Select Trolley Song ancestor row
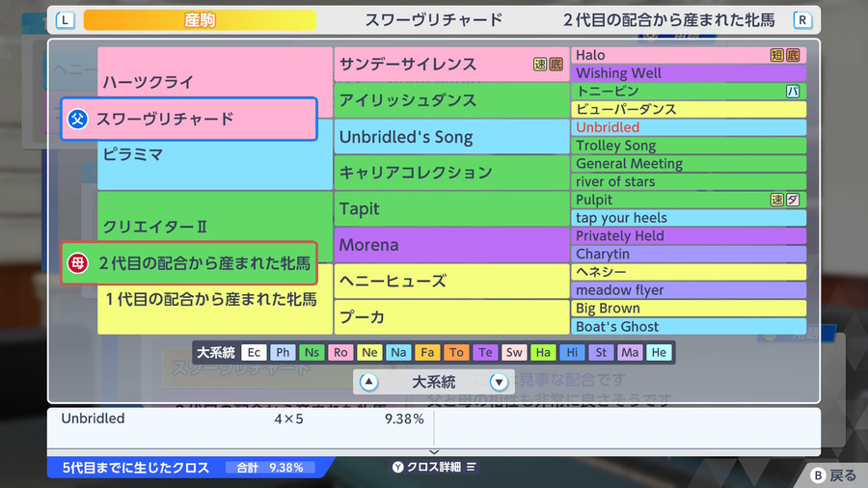Screen dimensions: 868x488 [x=689, y=146]
